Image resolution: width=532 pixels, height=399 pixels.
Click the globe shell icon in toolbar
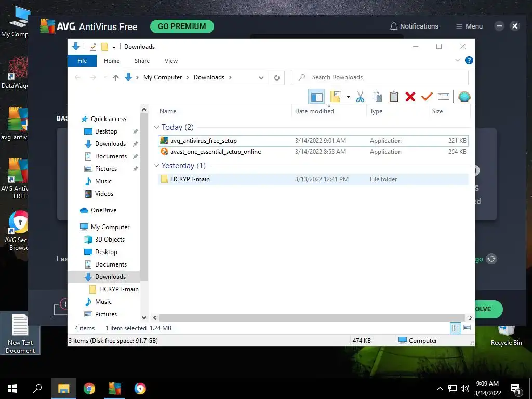(464, 97)
